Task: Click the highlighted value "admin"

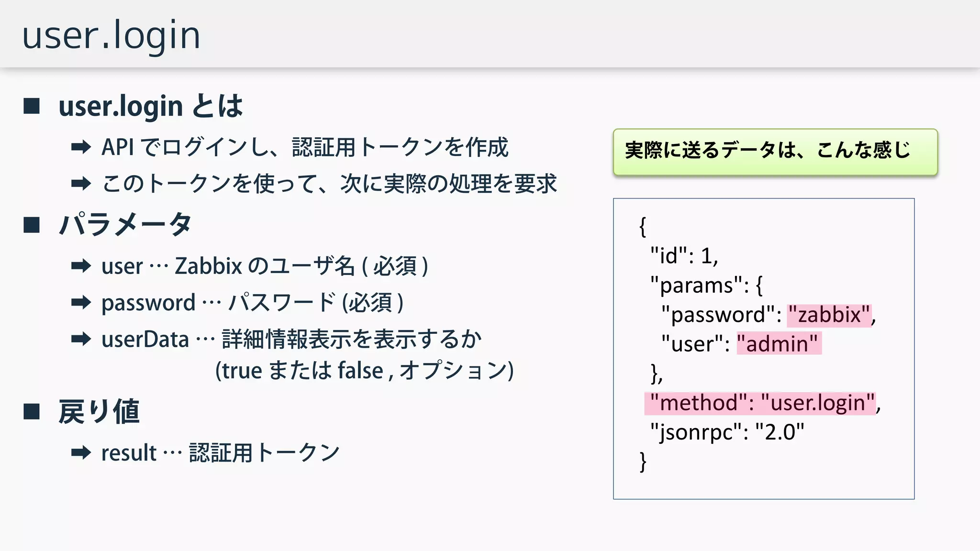Action: coord(779,344)
